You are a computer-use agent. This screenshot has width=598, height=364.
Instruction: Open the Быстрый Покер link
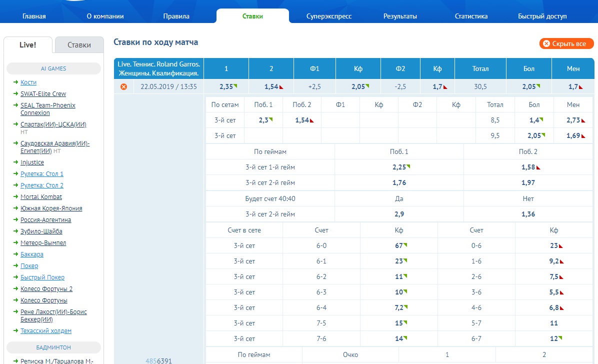[42, 277]
